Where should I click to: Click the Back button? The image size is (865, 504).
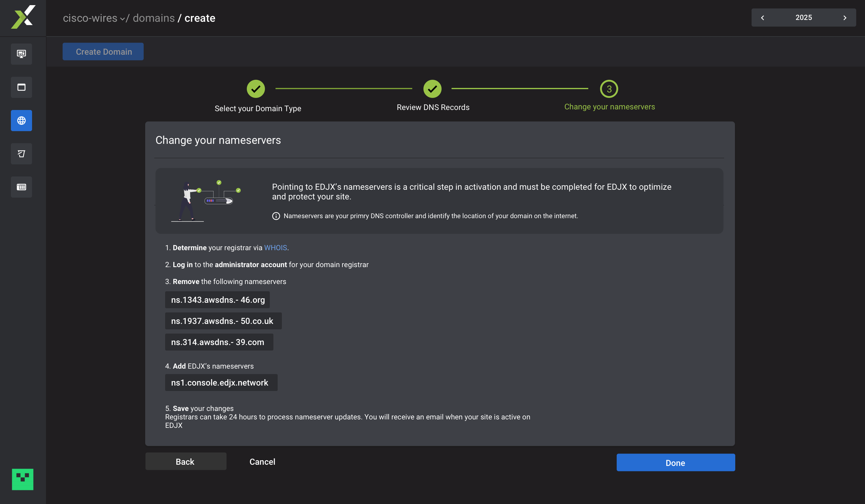[x=186, y=461]
